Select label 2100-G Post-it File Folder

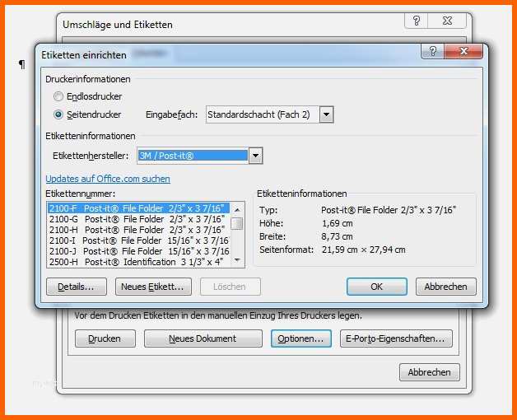137,219
